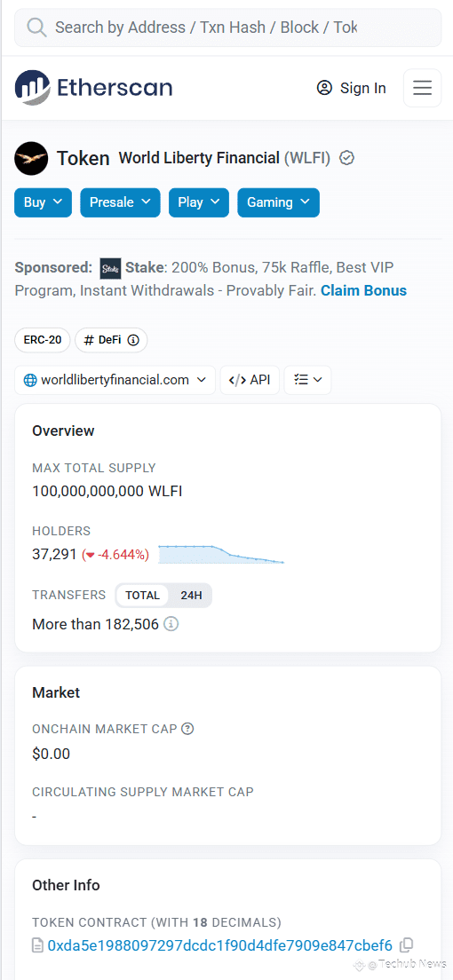
Task: Open the checklist options dropdown
Action: coord(308,380)
